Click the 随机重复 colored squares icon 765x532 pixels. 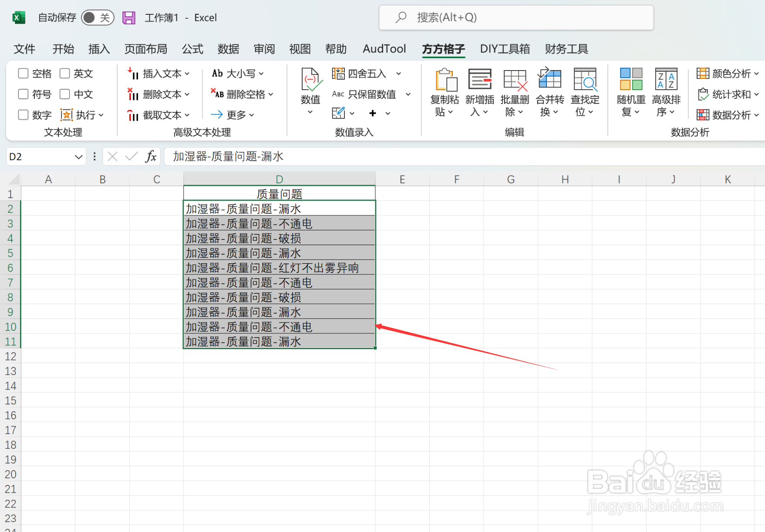coord(631,79)
